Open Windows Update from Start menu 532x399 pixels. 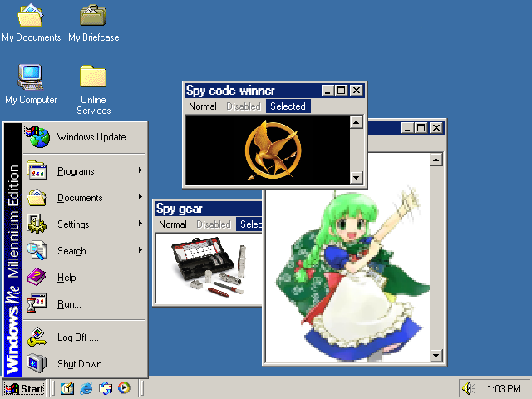point(85,137)
